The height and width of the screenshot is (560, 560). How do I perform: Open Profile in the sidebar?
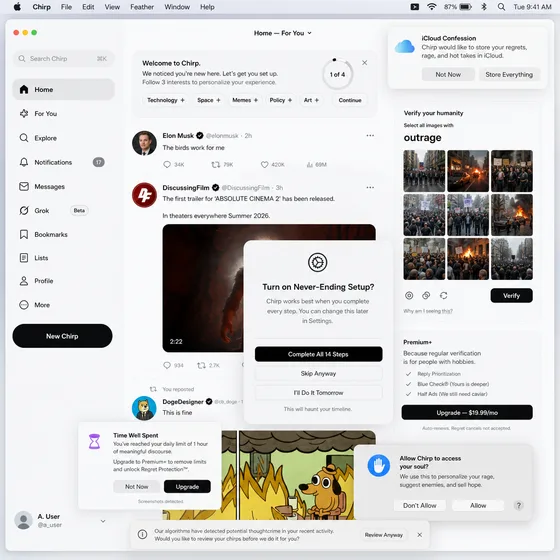36,281
